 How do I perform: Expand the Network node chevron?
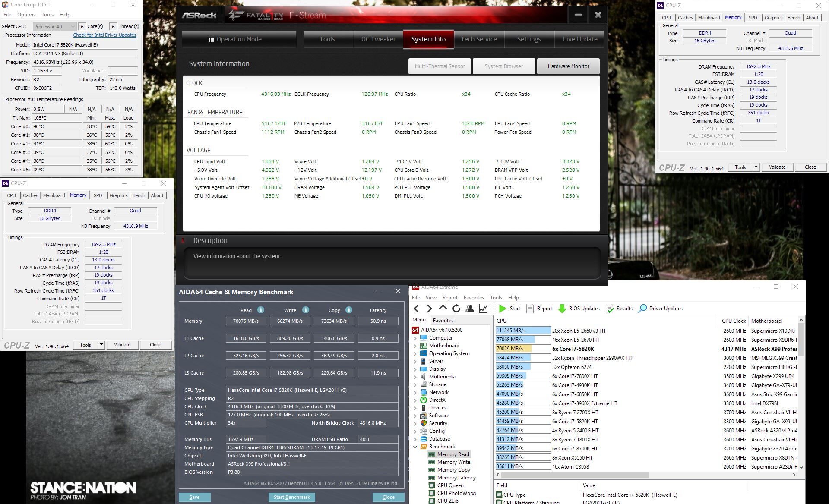(415, 392)
